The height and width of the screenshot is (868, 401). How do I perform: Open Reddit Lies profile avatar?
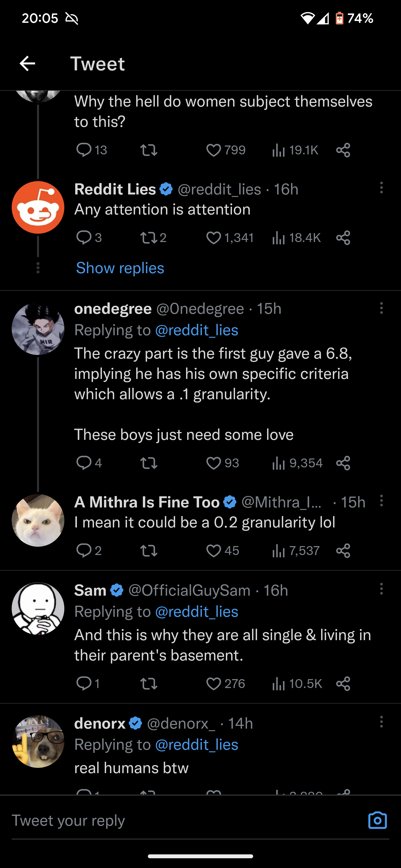click(x=38, y=207)
